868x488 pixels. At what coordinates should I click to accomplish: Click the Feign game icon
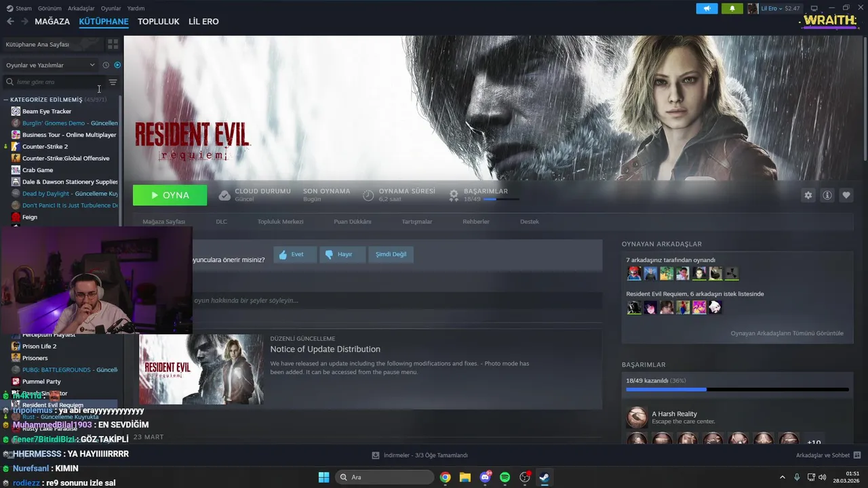coord(16,217)
